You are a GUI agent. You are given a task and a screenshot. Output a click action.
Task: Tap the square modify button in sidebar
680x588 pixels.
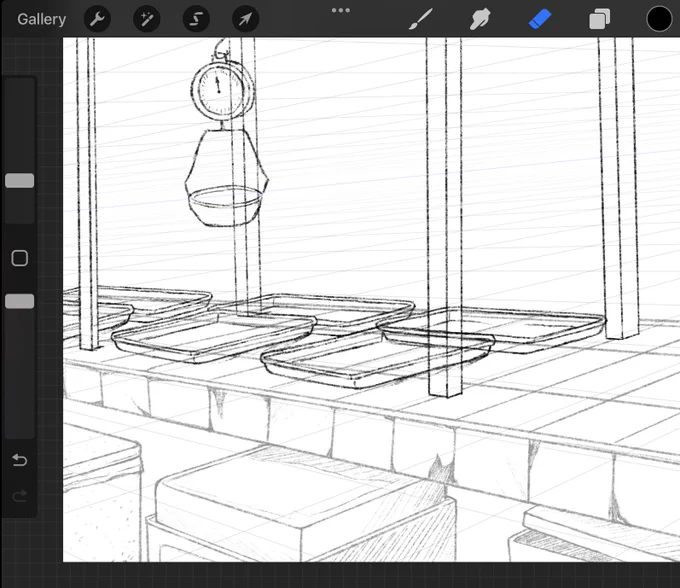pyautogui.click(x=20, y=258)
